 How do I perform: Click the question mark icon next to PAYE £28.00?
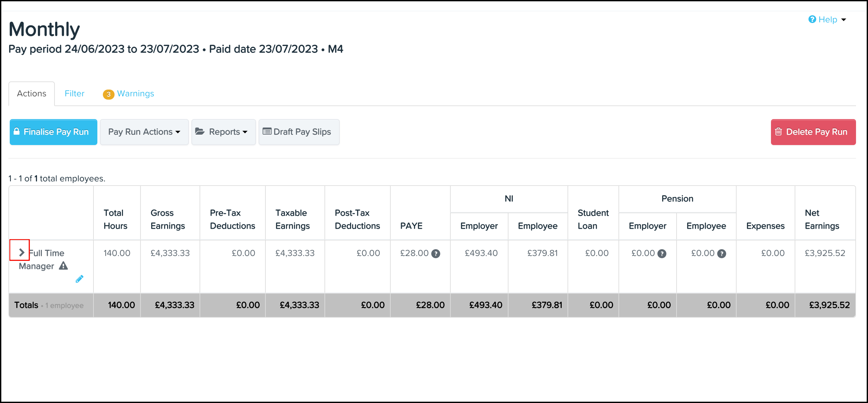[436, 253]
